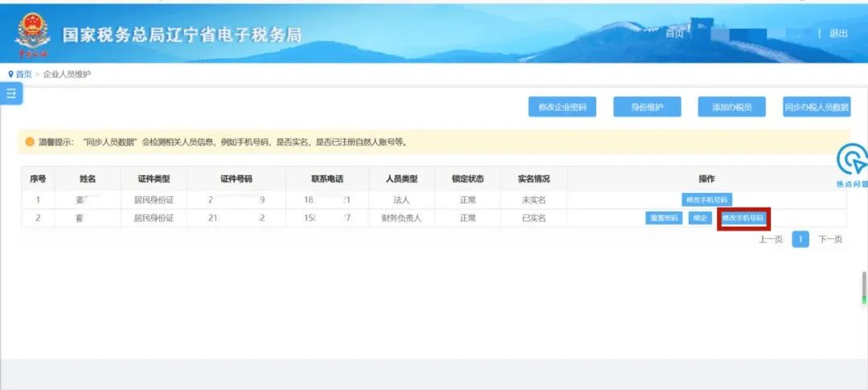Click the 未实名 status cell
868x390 pixels.
pyautogui.click(x=534, y=200)
